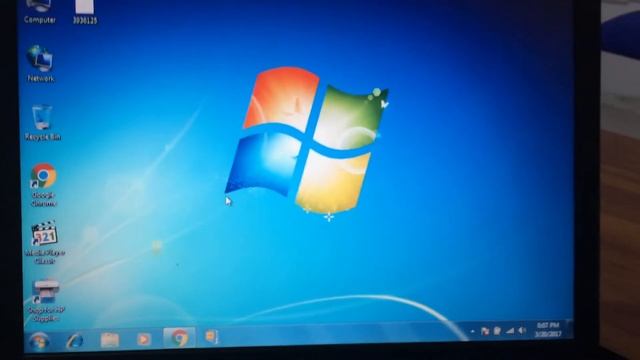Open Windows Media Player from taskbar
The height and width of the screenshot is (360, 640).
tap(143, 339)
